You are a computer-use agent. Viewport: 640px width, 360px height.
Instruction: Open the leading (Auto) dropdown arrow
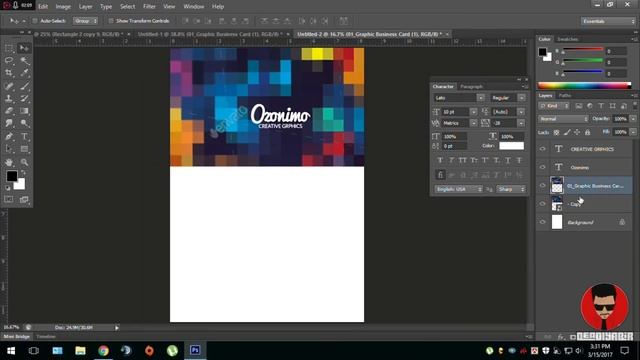tap(521, 112)
